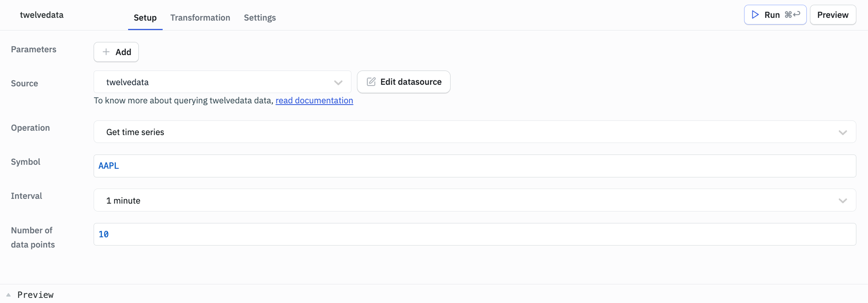868x303 pixels.
Task: Click the Number of data points field
Action: [475, 234]
